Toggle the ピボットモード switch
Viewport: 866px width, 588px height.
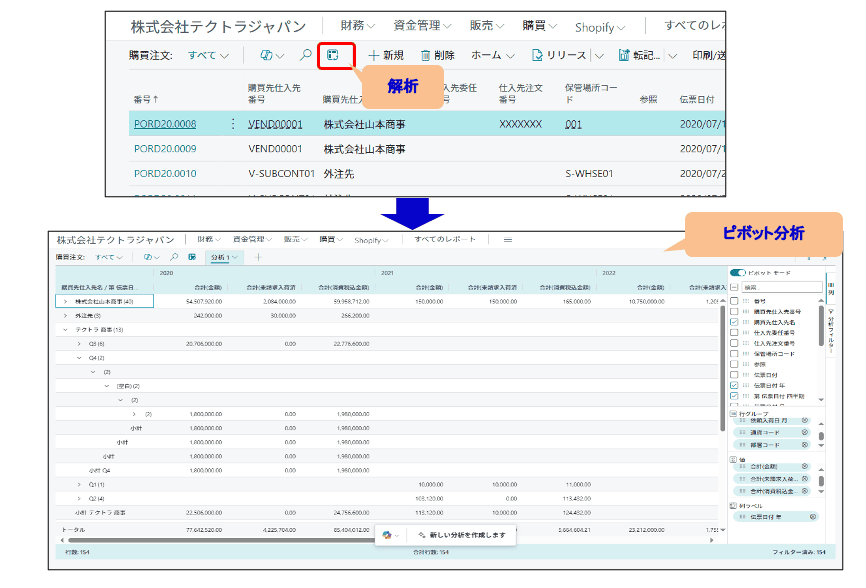coord(737,273)
